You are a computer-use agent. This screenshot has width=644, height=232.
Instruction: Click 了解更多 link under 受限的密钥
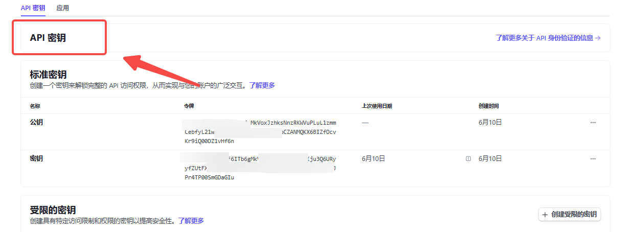pos(191,221)
